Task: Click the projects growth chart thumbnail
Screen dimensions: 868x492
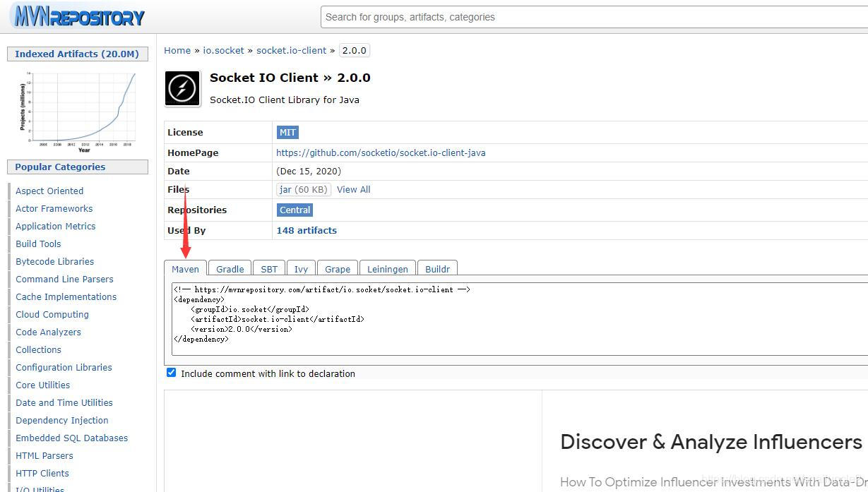Action: point(78,112)
